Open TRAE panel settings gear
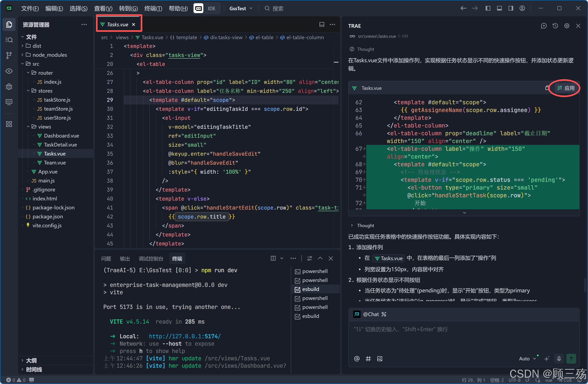Screen dimensions: 588x384 [567, 26]
